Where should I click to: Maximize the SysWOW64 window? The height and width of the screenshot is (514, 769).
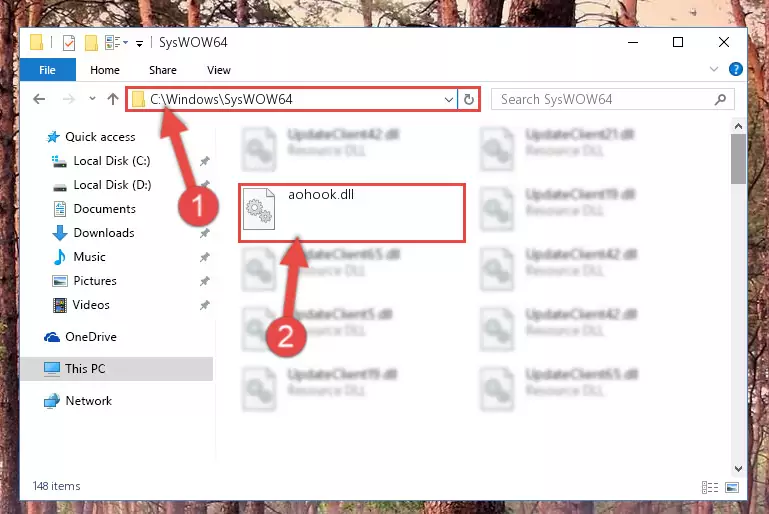(678, 43)
